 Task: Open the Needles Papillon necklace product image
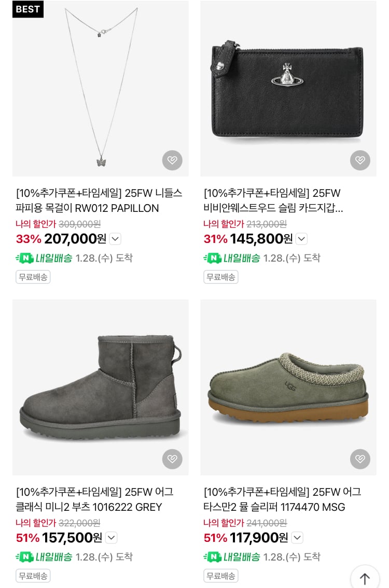pyautogui.click(x=101, y=88)
